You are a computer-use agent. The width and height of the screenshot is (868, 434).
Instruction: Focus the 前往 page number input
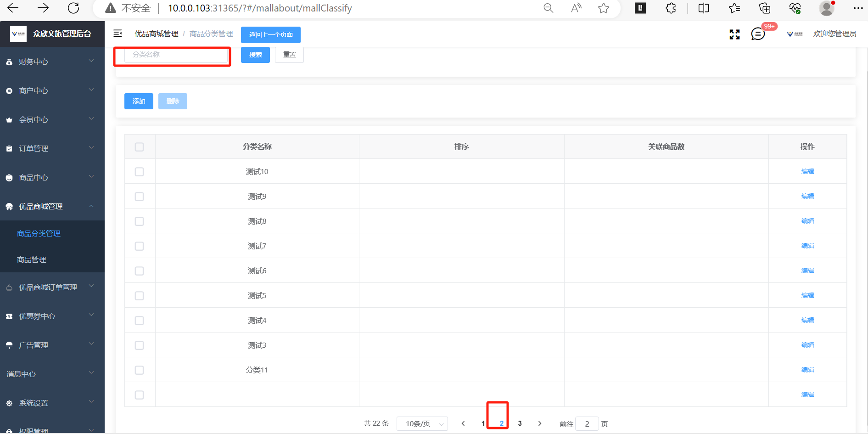(587, 424)
